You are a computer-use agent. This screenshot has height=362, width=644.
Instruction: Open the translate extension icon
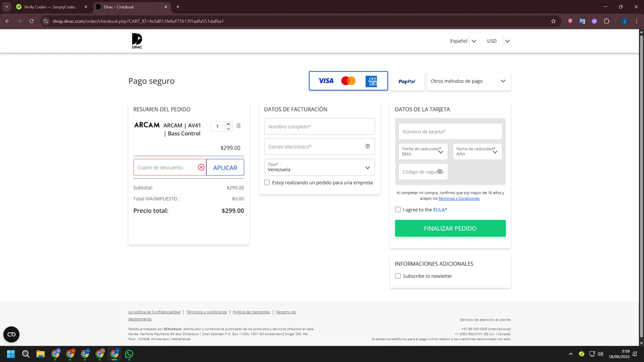click(582, 21)
